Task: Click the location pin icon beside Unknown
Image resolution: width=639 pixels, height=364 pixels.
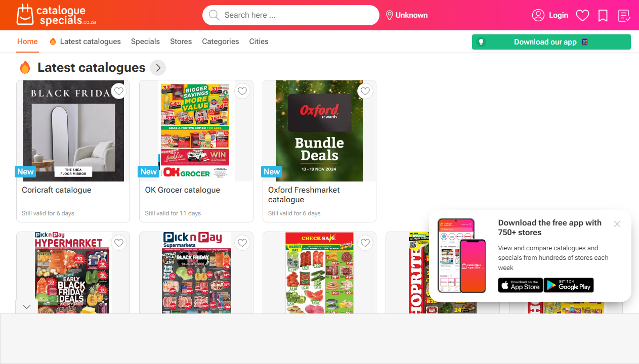Action: [x=390, y=15]
